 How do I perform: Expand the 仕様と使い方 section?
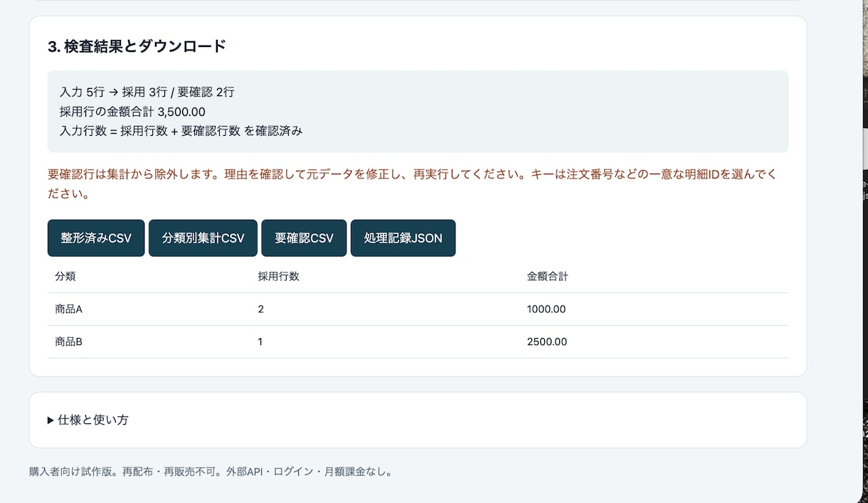(x=88, y=420)
